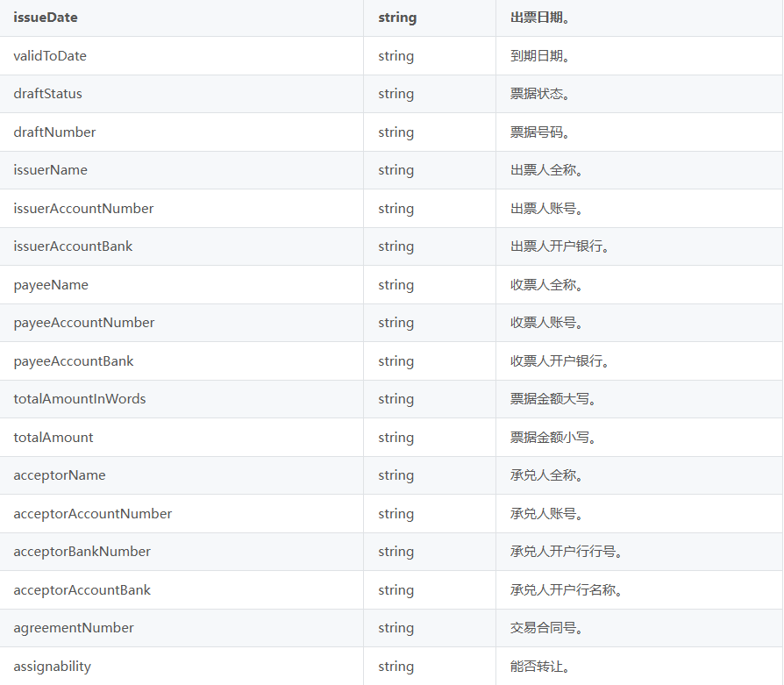Click the payeeAccountNumber field name
The image size is (784, 685).
tap(84, 323)
